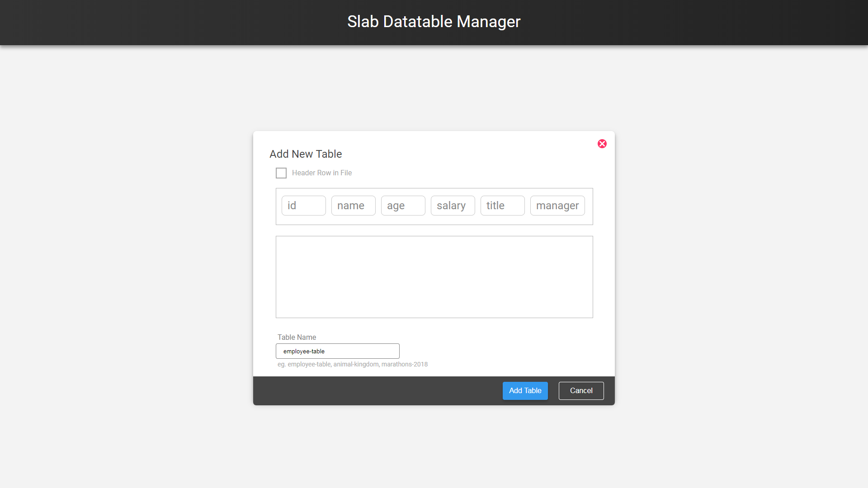
Task: Select the name column field
Action: [354, 206]
